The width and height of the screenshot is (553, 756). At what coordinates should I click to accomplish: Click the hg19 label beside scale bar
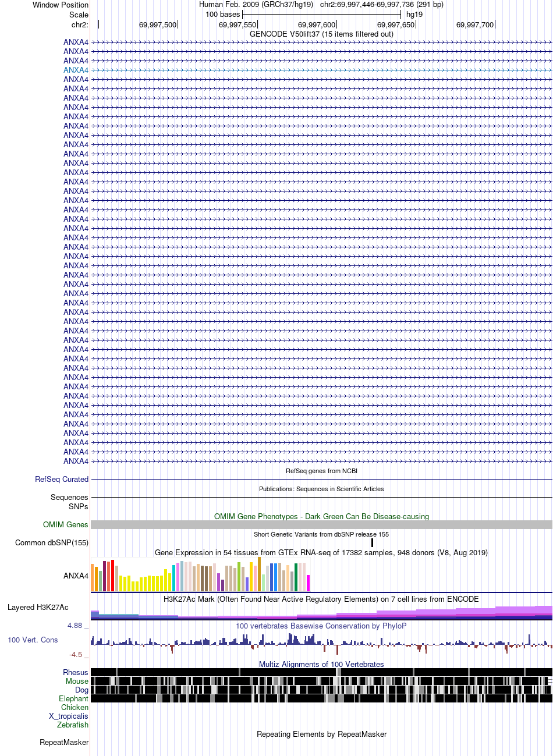414,15
